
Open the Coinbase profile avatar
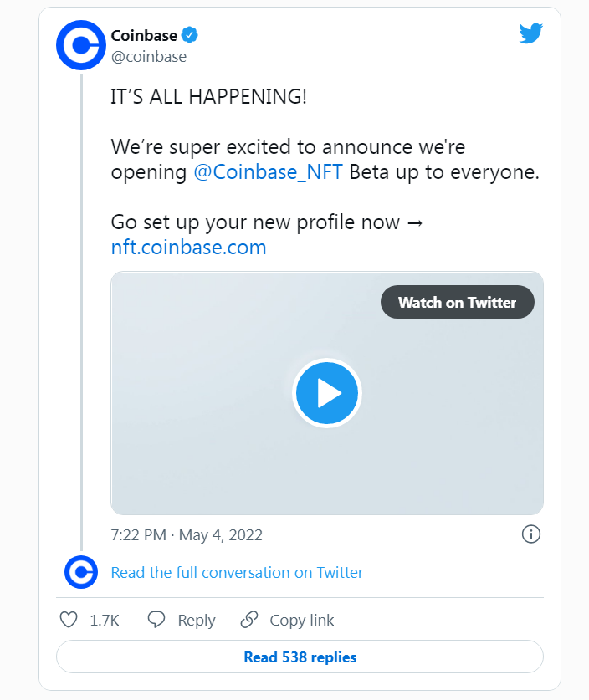81,45
